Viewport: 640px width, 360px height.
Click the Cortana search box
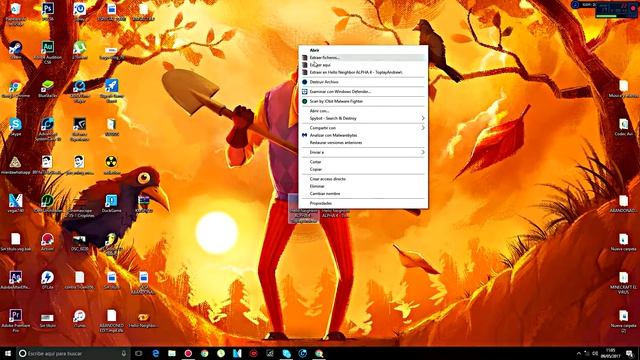click(x=73, y=353)
